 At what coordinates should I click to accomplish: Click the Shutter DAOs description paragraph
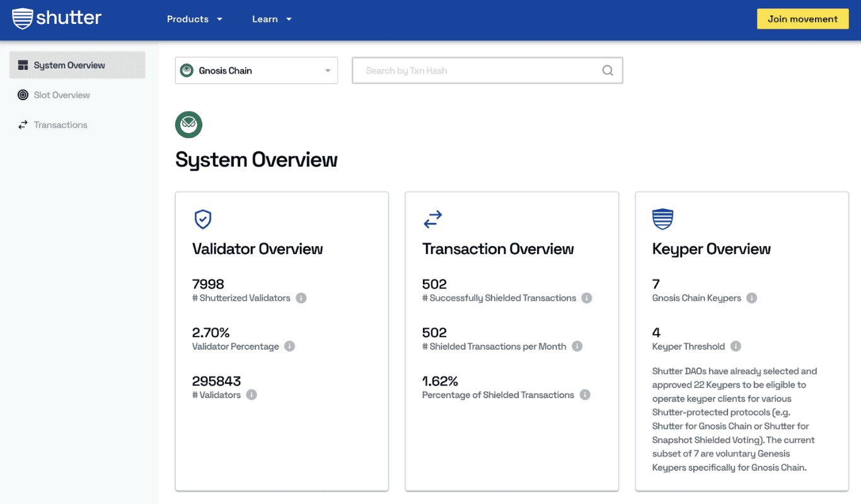pyautogui.click(x=734, y=419)
